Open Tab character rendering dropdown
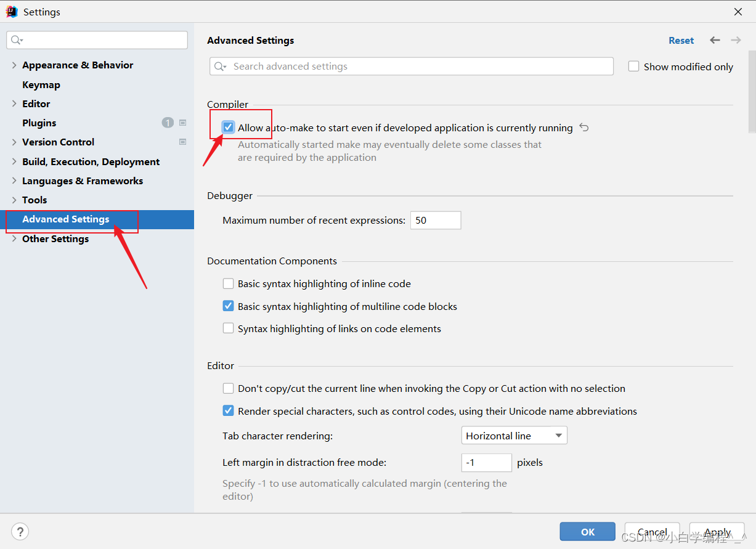The image size is (756, 549). pos(514,436)
